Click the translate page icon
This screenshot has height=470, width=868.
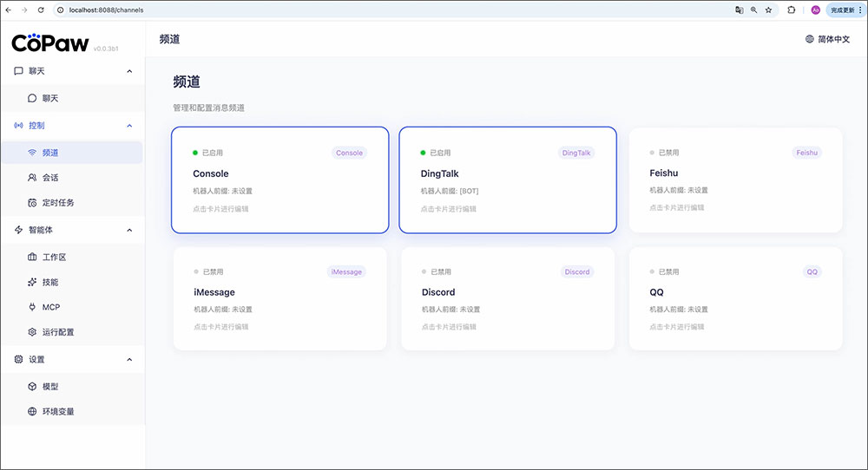(x=739, y=10)
